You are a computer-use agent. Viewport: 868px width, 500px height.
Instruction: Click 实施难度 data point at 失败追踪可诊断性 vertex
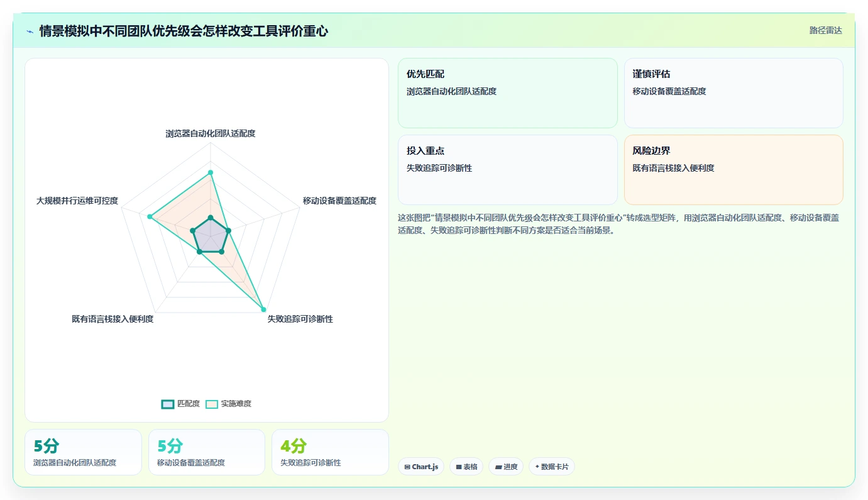[x=263, y=309]
